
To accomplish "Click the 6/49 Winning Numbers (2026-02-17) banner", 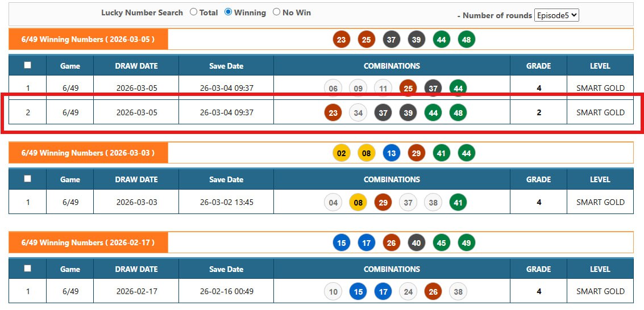I will click(x=88, y=242).
